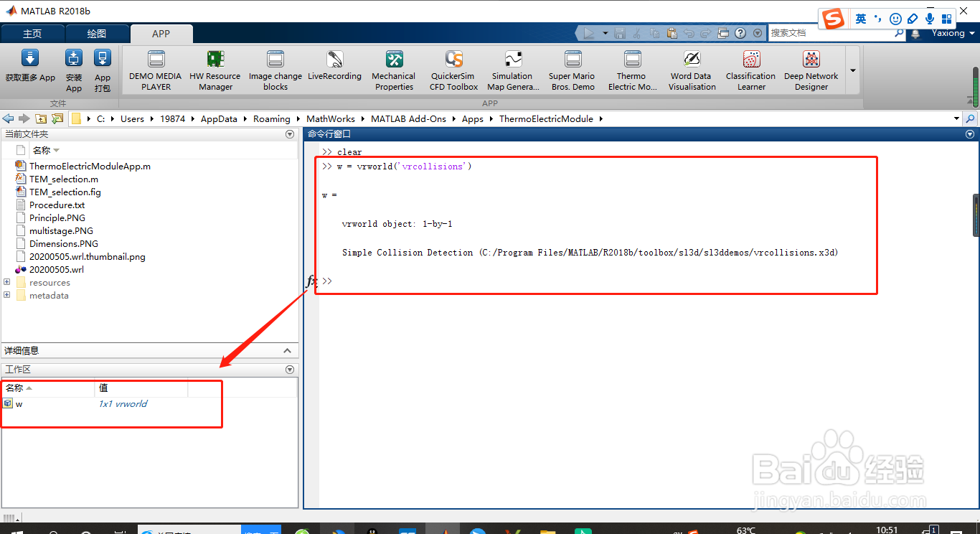Select TEM_selection.m file
This screenshot has width=980, height=534.
coord(64,179)
